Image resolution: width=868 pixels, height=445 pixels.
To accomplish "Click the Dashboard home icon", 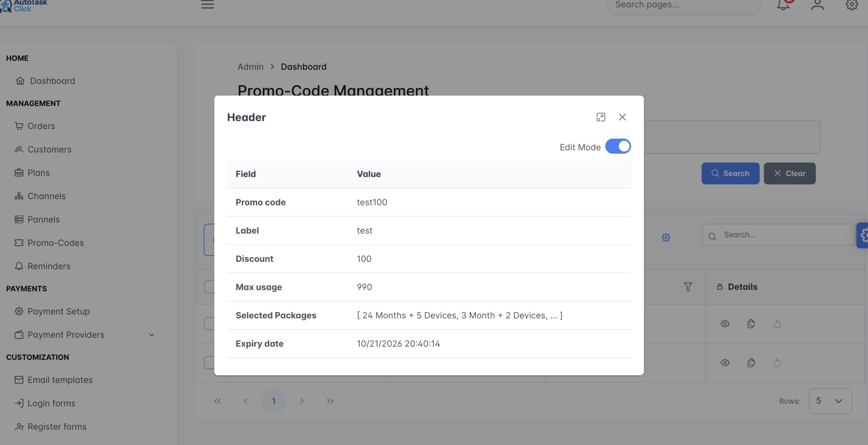I will tap(20, 81).
